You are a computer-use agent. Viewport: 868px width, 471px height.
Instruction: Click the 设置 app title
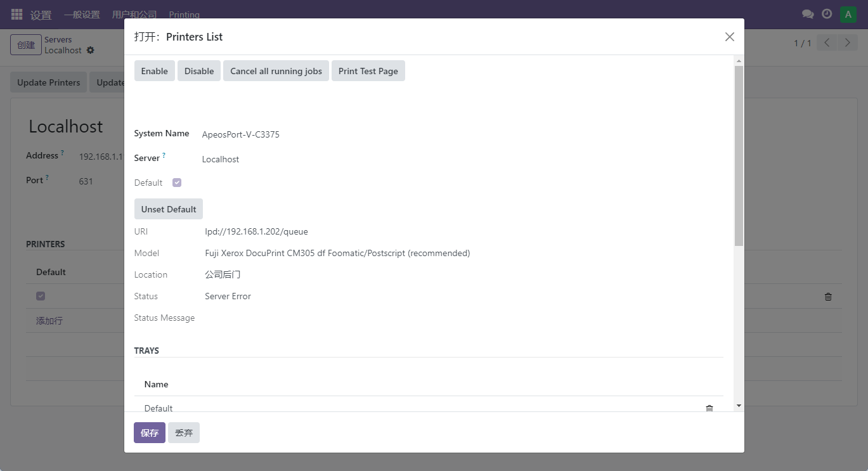pyautogui.click(x=41, y=15)
